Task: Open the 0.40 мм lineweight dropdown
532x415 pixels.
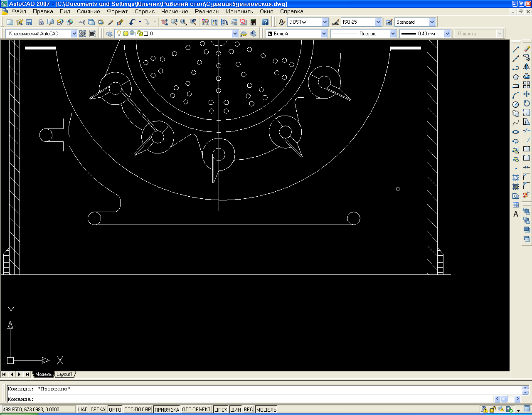Action: tap(447, 34)
